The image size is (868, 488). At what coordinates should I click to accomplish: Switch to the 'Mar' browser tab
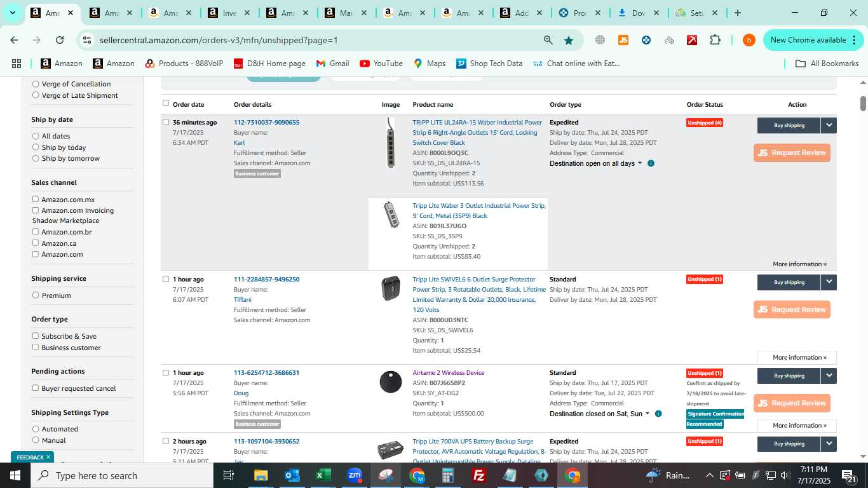pyautogui.click(x=346, y=13)
